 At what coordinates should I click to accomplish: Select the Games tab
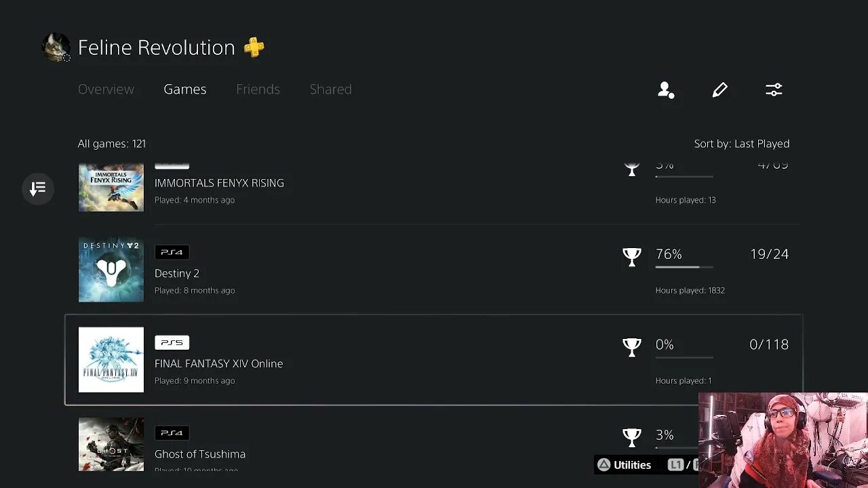pos(184,89)
